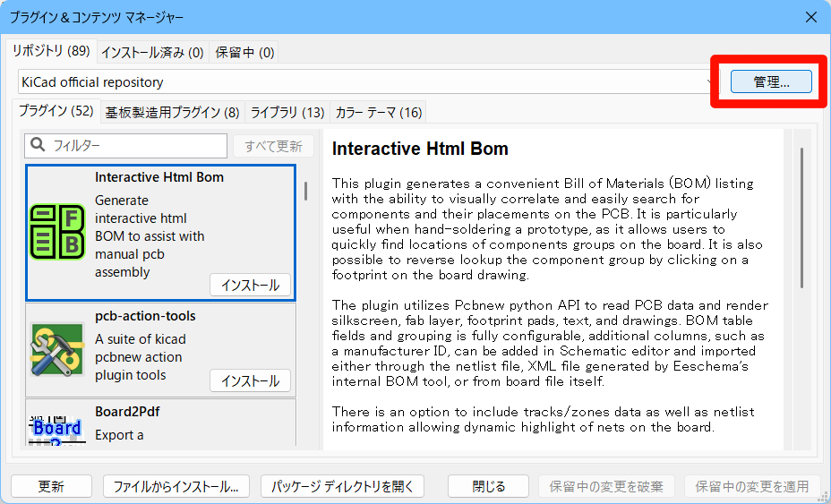Install the pcb-action-tools plugin
Image resolution: width=831 pixels, height=504 pixels.
[x=250, y=380]
